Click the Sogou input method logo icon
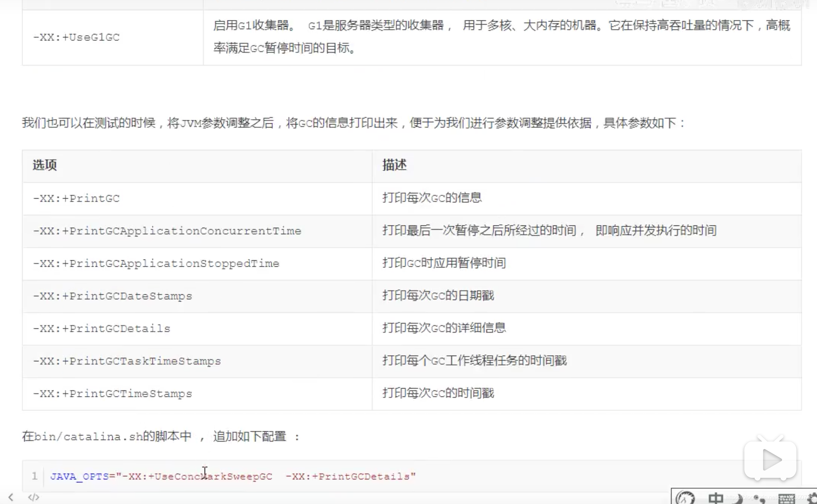817x504 pixels. (x=685, y=498)
